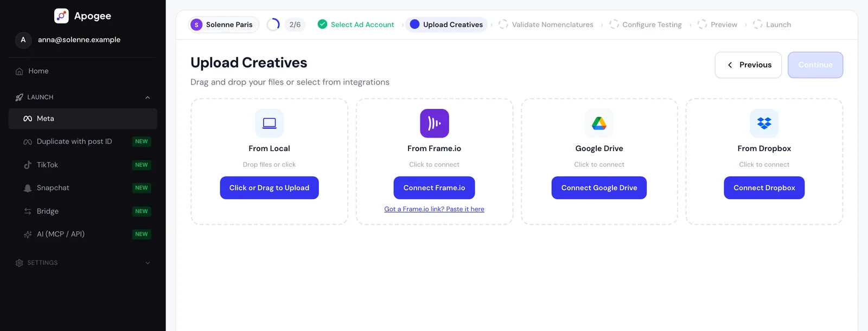Click the Google Drive card heading
The image size is (868, 331).
(x=599, y=148)
